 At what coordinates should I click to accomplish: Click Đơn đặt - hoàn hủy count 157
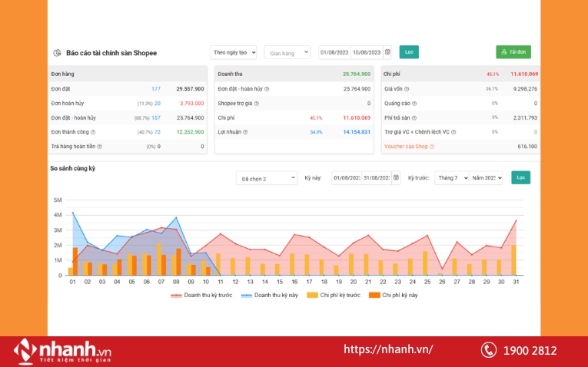pyautogui.click(x=156, y=117)
